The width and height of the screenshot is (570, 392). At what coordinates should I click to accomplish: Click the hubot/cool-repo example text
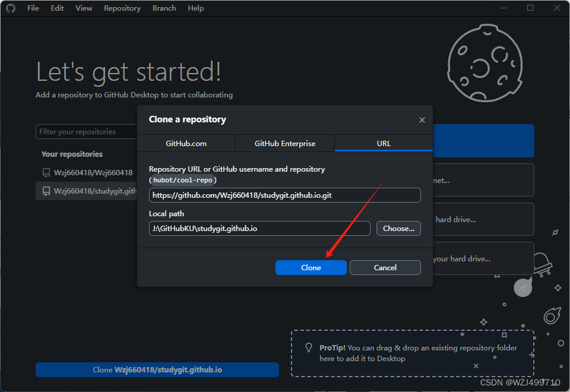182,180
